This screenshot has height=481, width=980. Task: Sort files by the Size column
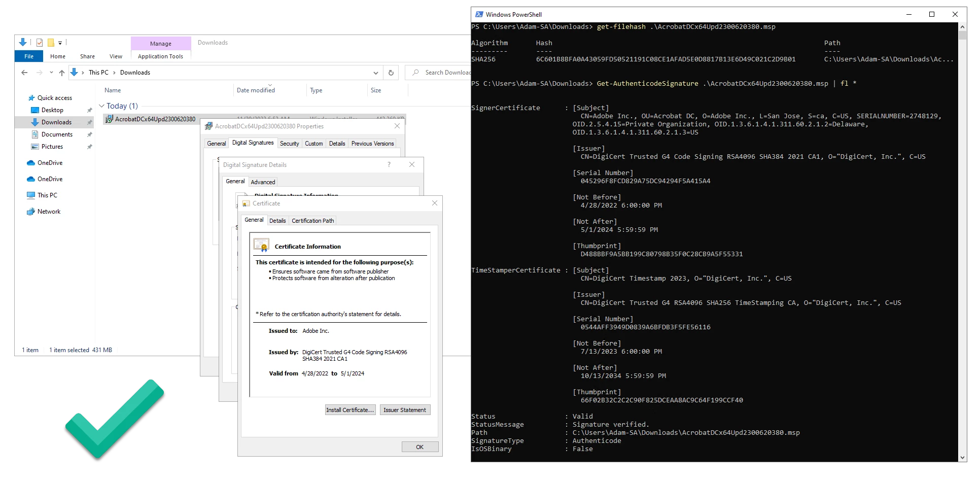(x=376, y=90)
